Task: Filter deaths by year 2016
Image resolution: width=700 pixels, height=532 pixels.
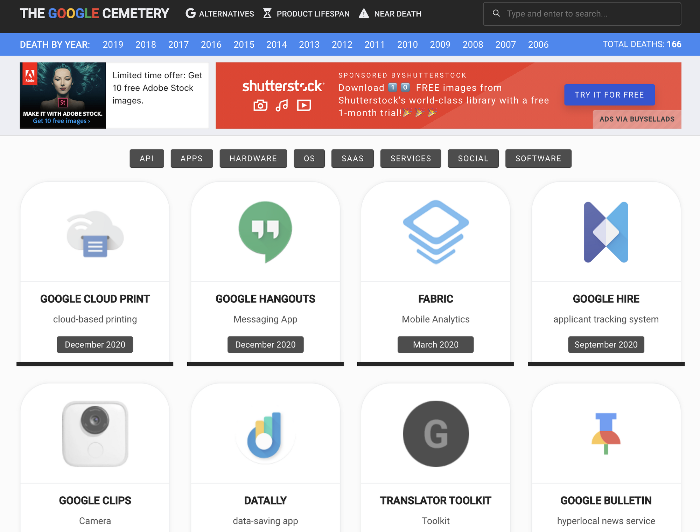Action: 211,45
